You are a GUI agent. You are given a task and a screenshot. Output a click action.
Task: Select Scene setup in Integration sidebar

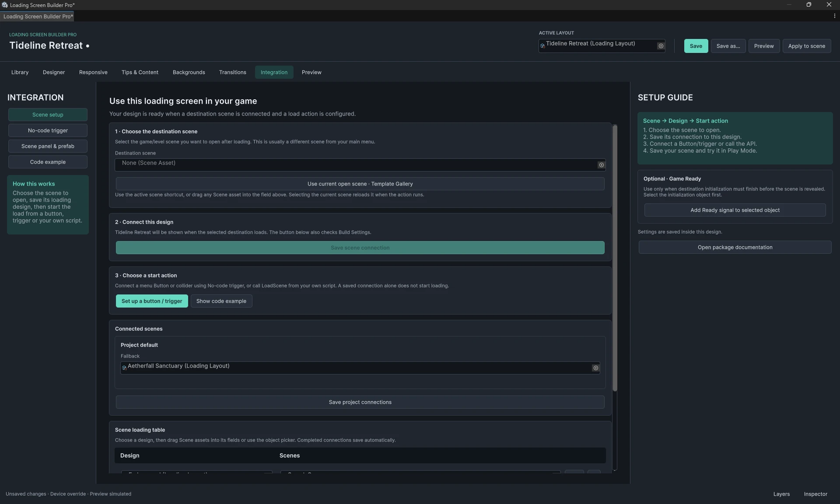point(48,115)
